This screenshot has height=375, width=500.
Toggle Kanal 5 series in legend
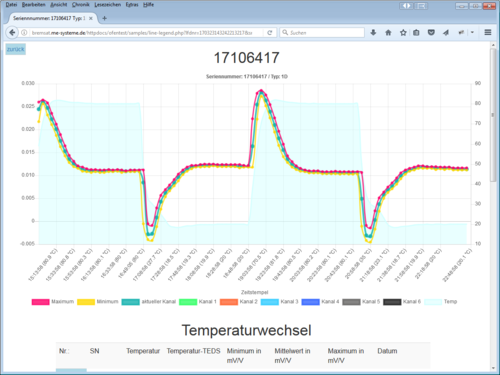361,302
